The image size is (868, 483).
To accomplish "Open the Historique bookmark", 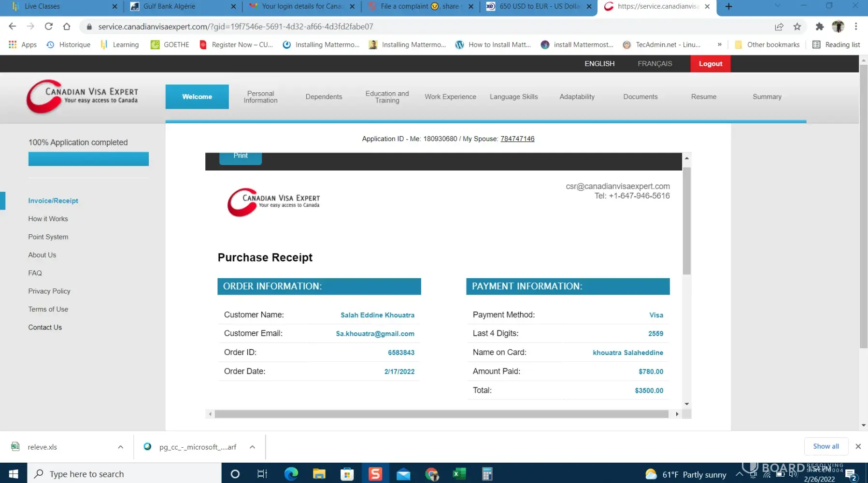I will pyautogui.click(x=69, y=44).
